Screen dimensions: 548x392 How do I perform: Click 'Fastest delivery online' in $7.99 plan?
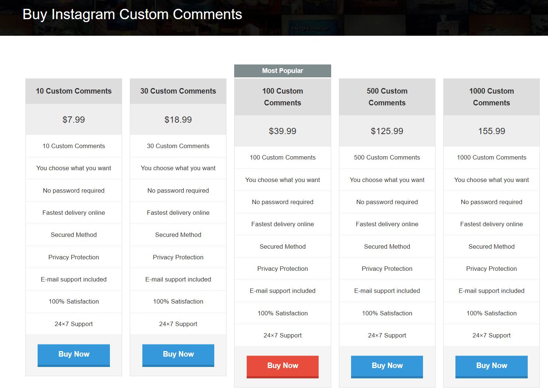pyautogui.click(x=74, y=213)
